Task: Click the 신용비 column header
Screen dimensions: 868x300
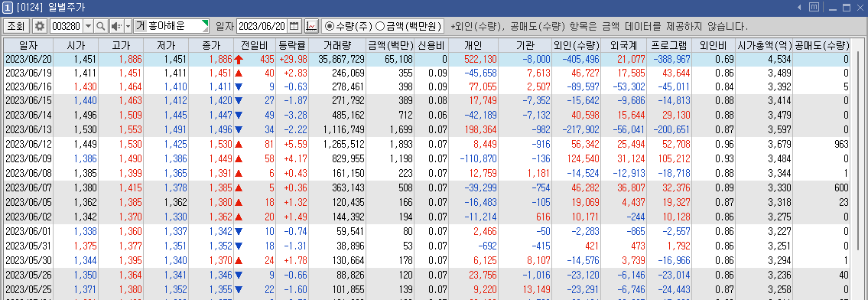Action: pos(431,45)
